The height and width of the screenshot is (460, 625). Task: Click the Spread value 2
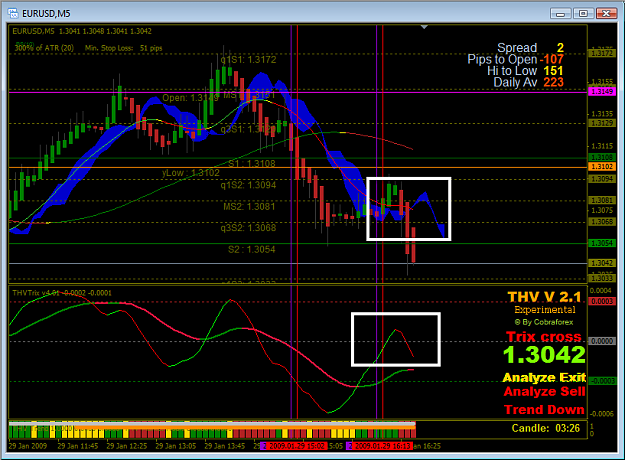point(560,48)
